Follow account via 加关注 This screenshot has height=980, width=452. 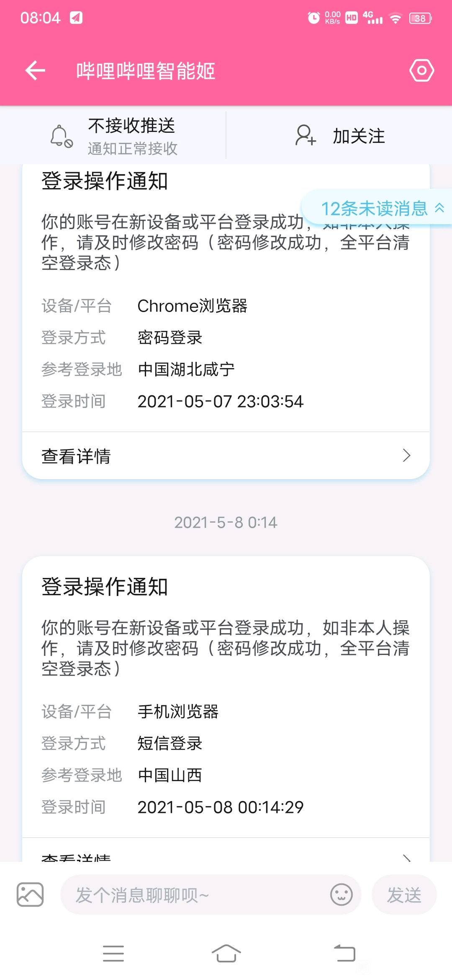(339, 136)
